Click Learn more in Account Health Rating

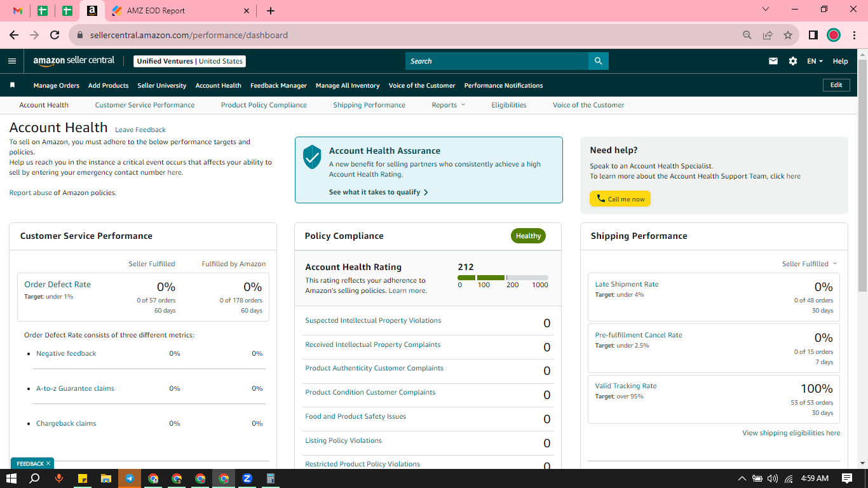point(407,290)
